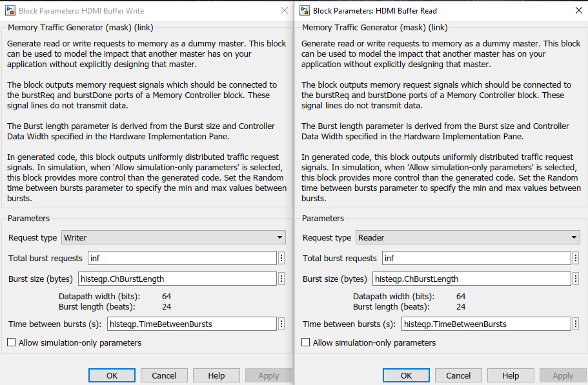
Task: Close the HDMI Buffer Read parameters window
Action: pos(578,10)
